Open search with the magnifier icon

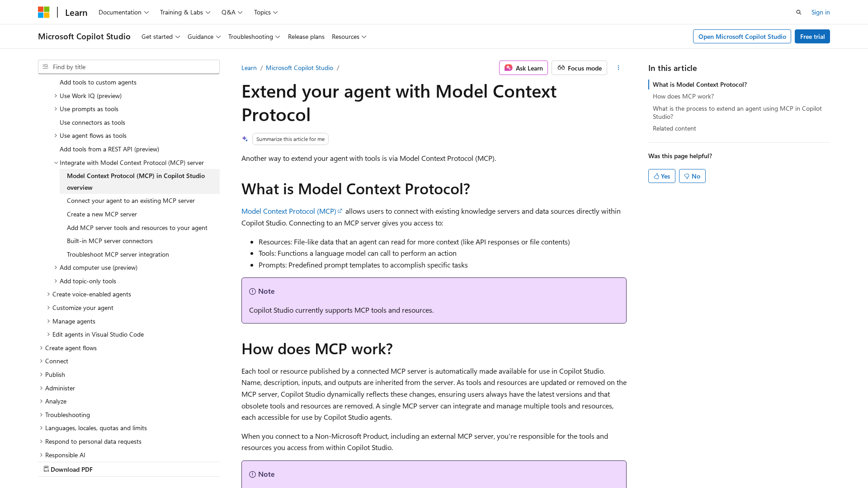pos(799,12)
